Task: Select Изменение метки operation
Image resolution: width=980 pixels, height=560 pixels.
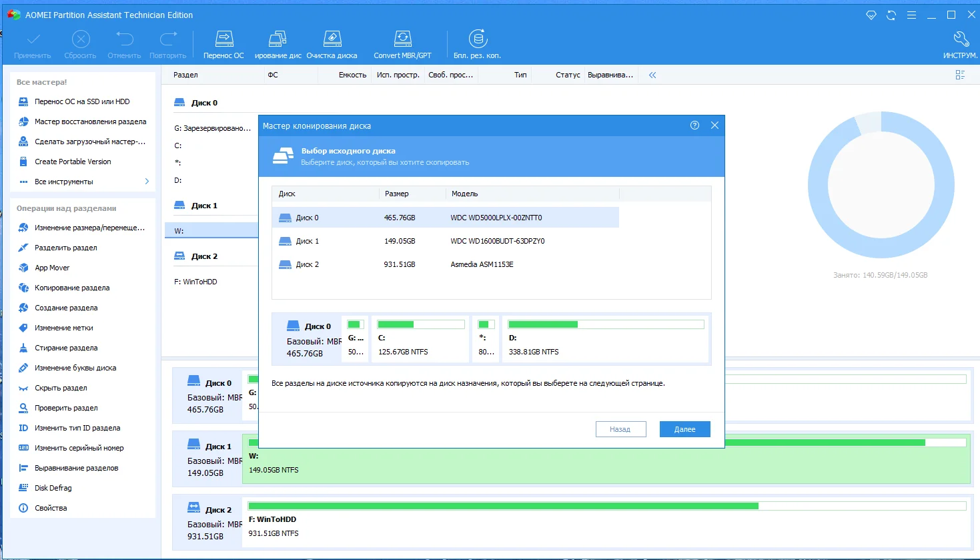Action: click(63, 328)
